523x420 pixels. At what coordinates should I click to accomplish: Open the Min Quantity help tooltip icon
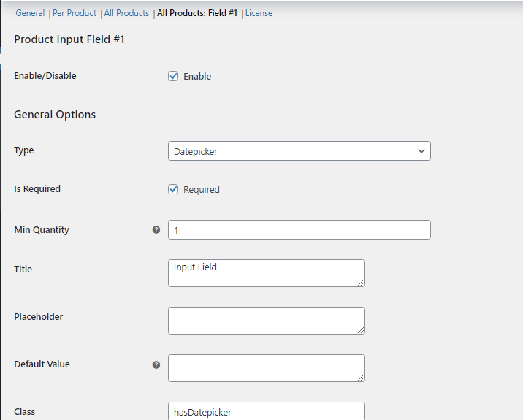pyautogui.click(x=156, y=230)
